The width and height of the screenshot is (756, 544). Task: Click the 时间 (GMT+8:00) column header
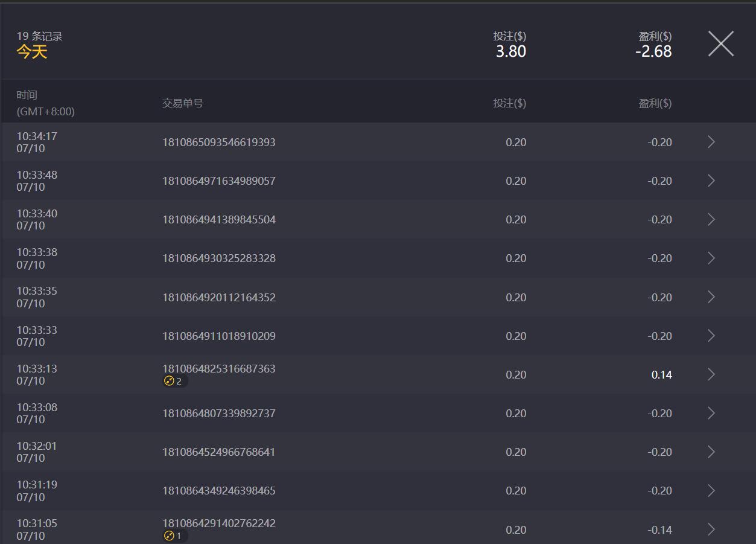(x=45, y=103)
